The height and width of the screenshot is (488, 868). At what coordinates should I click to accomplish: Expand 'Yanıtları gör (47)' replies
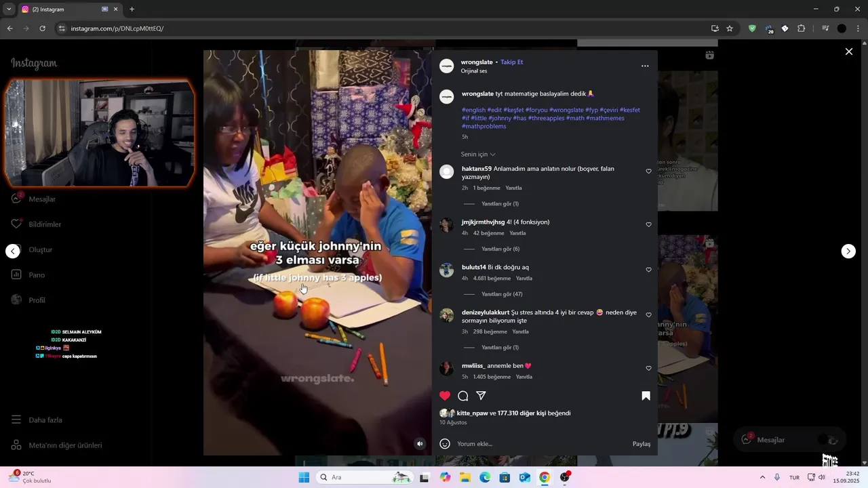pos(502,294)
